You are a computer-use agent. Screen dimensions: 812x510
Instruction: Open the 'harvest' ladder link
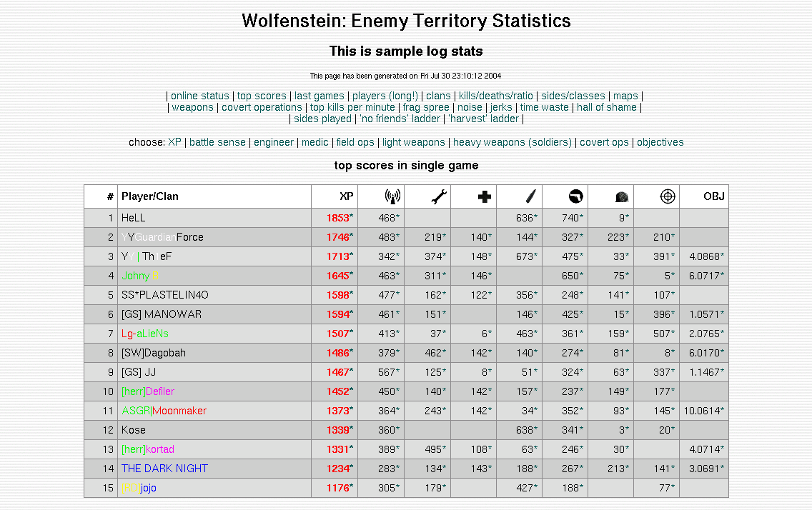[483, 119]
